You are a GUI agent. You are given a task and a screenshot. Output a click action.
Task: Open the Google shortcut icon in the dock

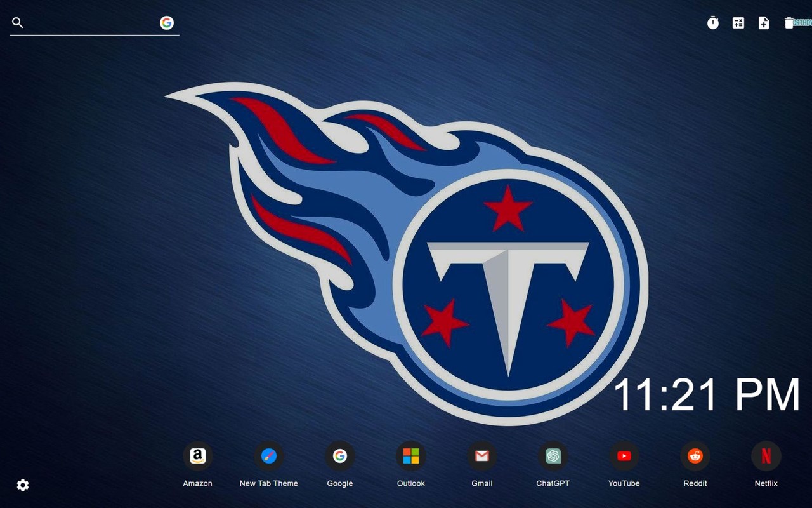point(340,456)
